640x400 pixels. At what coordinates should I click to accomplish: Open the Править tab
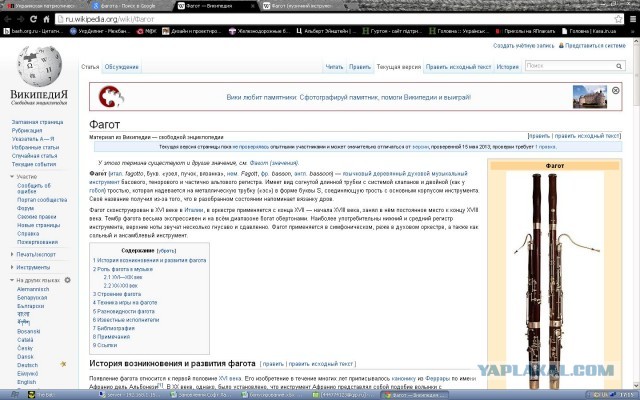[360, 67]
